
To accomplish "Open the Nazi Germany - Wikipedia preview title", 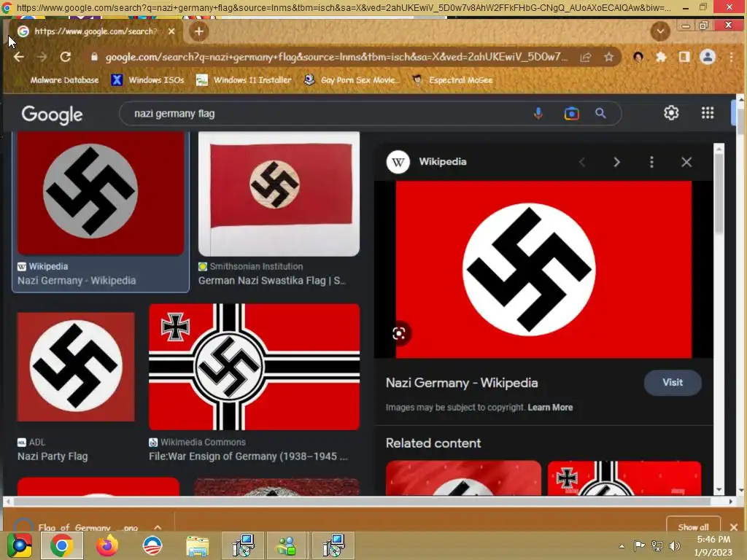I will (x=462, y=383).
